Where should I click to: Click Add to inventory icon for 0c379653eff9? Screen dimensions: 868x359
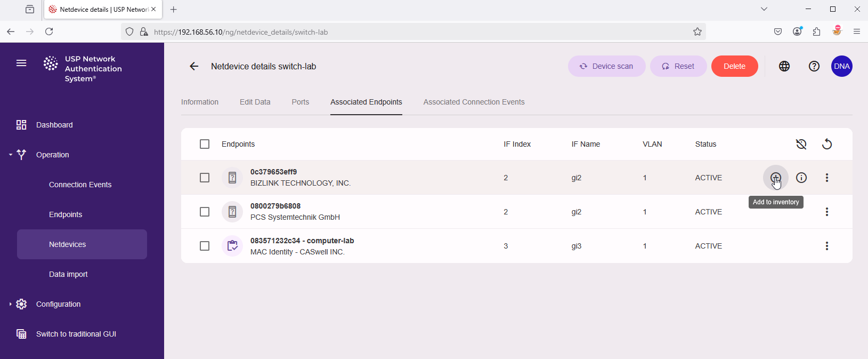pyautogui.click(x=775, y=178)
